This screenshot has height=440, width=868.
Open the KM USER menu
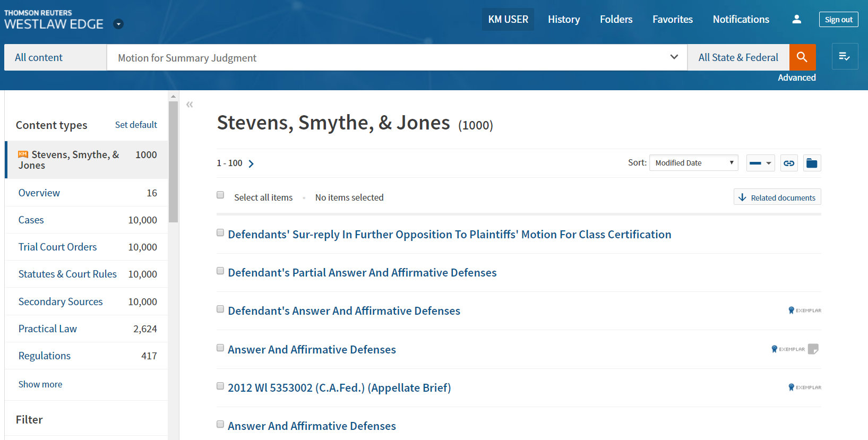(508, 19)
